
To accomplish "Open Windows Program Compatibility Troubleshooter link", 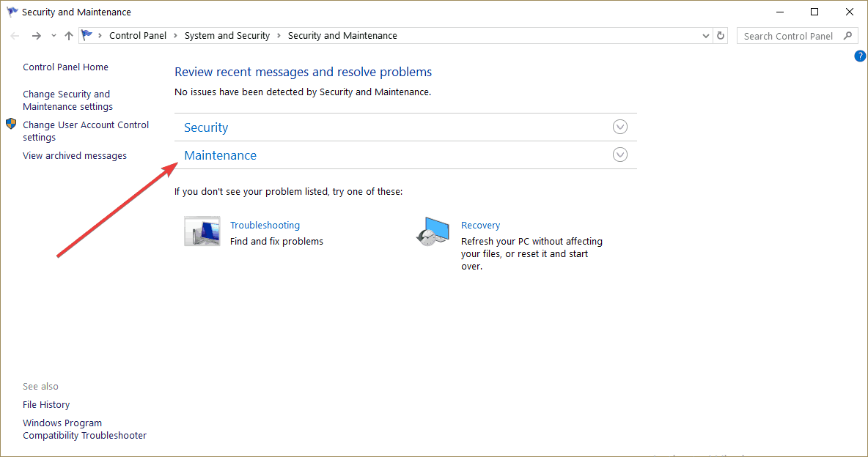I will click(85, 429).
